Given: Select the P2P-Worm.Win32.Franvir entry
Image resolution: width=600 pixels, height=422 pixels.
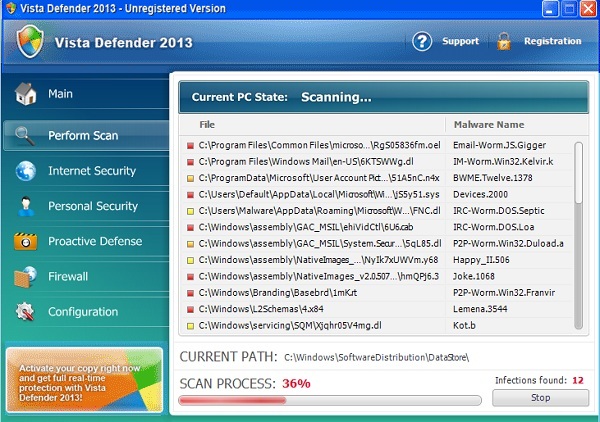Looking at the screenshot, I should tap(504, 293).
